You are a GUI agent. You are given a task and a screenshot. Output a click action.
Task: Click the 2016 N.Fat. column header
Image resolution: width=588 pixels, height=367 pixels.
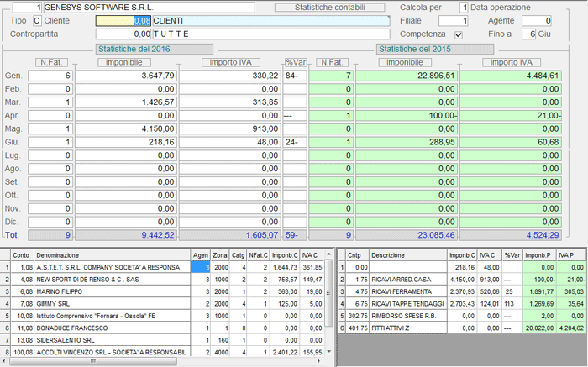(51, 62)
